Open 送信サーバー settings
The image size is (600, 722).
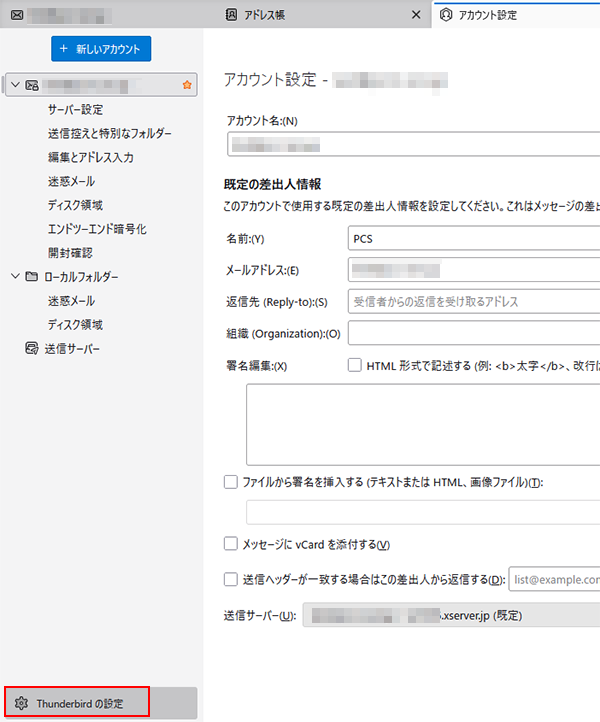point(72,349)
